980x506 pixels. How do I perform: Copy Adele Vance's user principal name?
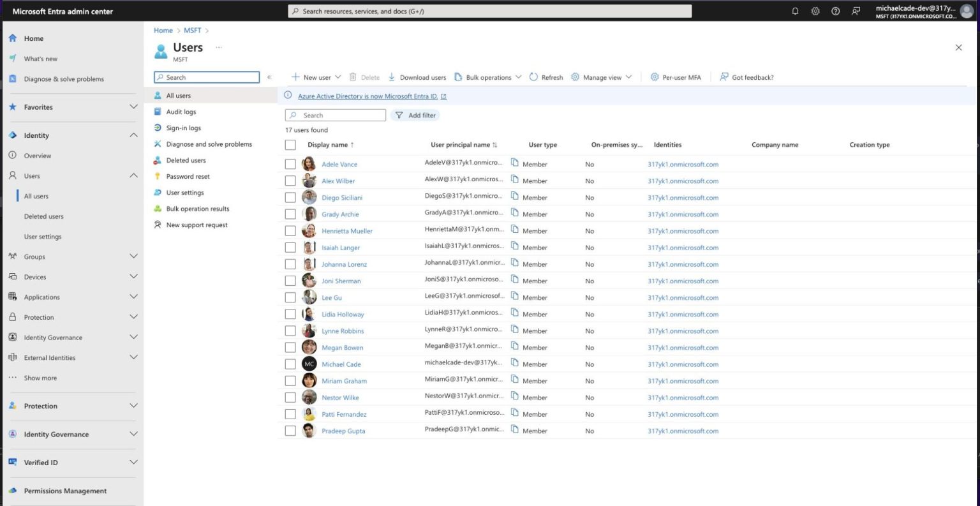[515, 163]
